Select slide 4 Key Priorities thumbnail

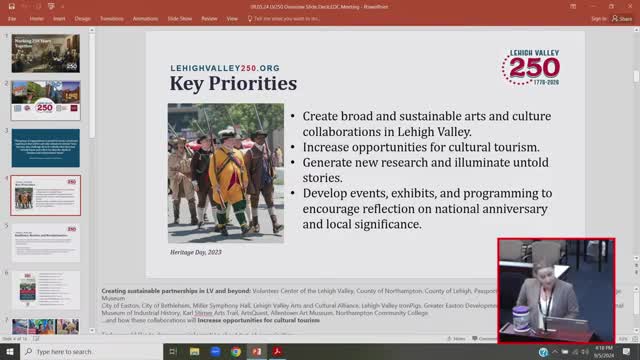46,196
